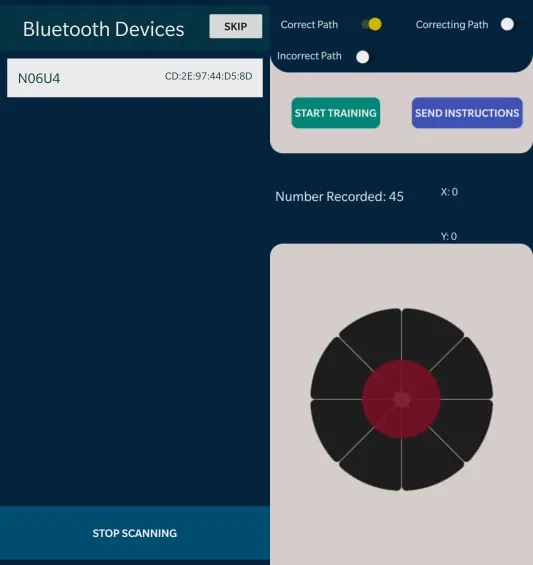Skip the Bluetooth device selection
This screenshot has height=565, width=533.
pos(235,26)
